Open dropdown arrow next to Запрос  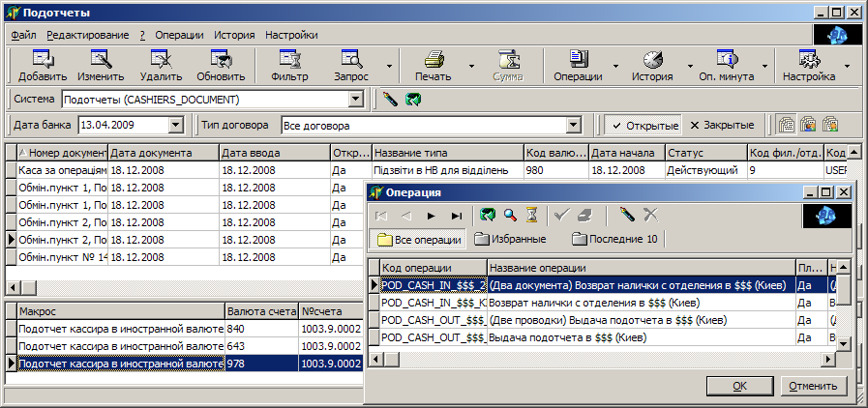tap(389, 65)
